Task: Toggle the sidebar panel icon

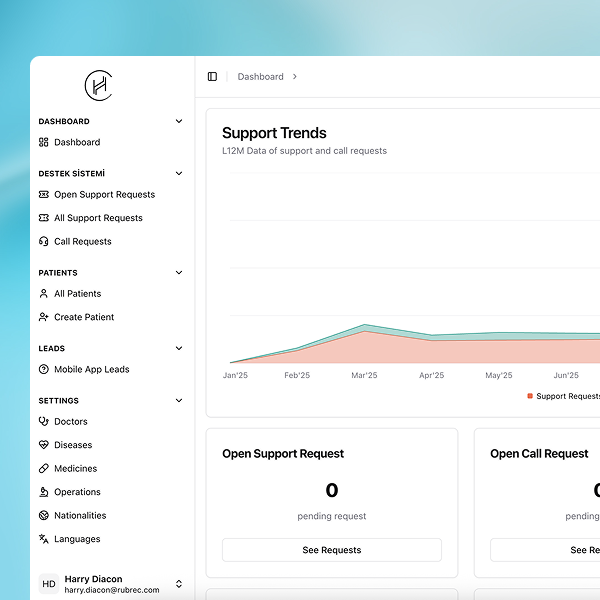Action: tap(212, 77)
